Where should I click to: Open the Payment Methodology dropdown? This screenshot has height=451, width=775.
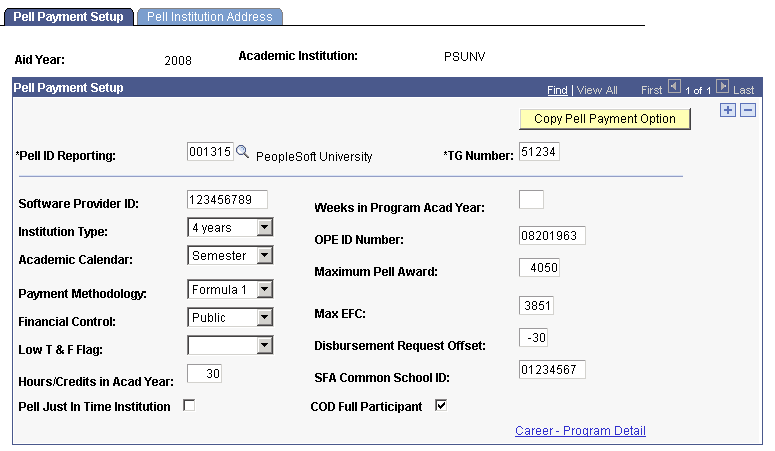(x=264, y=290)
